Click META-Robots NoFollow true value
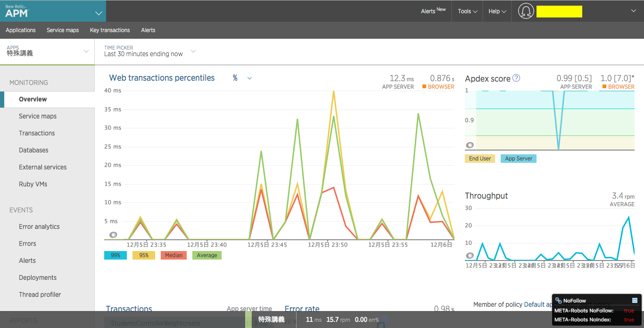 [629, 311]
